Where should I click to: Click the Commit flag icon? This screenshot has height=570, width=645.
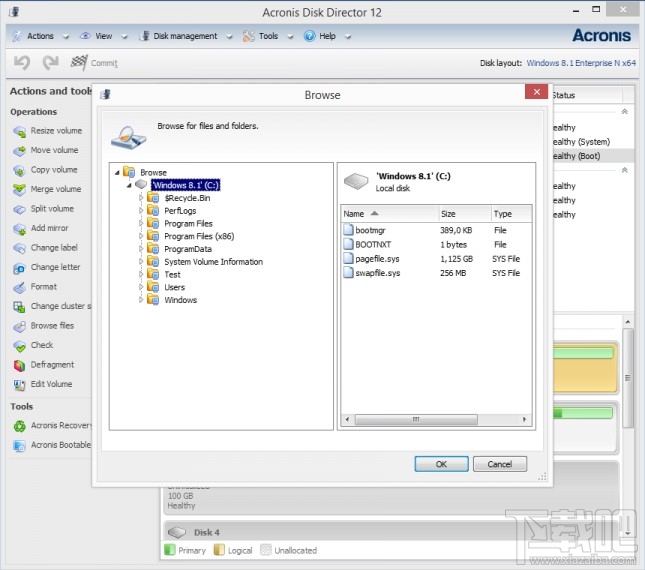tap(79, 63)
